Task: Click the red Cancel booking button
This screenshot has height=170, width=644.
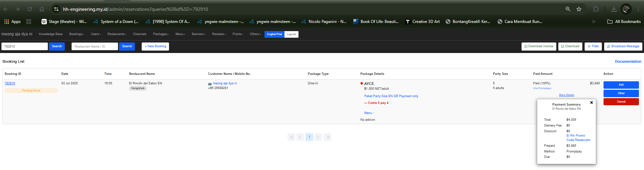Action: 621,102
